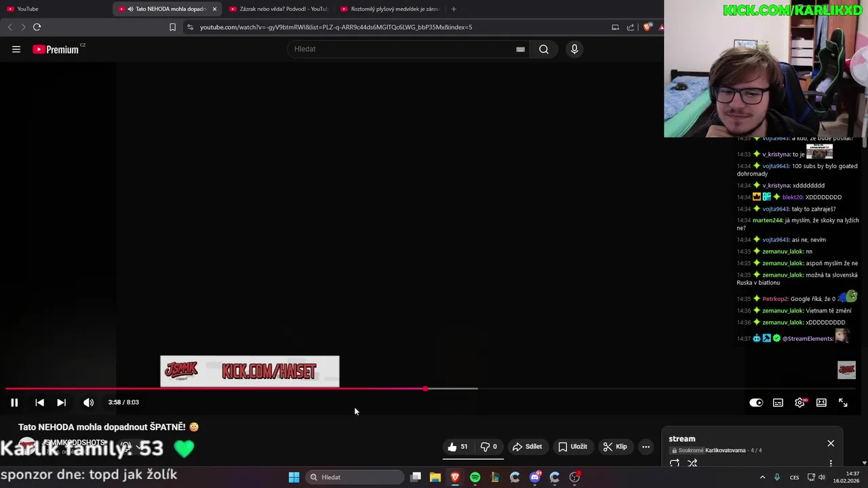
Task: Open Task View on the taskbar
Action: click(x=416, y=477)
